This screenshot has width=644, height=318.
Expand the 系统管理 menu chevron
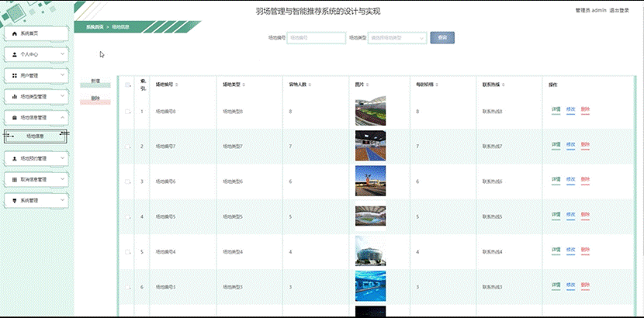click(x=62, y=200)
